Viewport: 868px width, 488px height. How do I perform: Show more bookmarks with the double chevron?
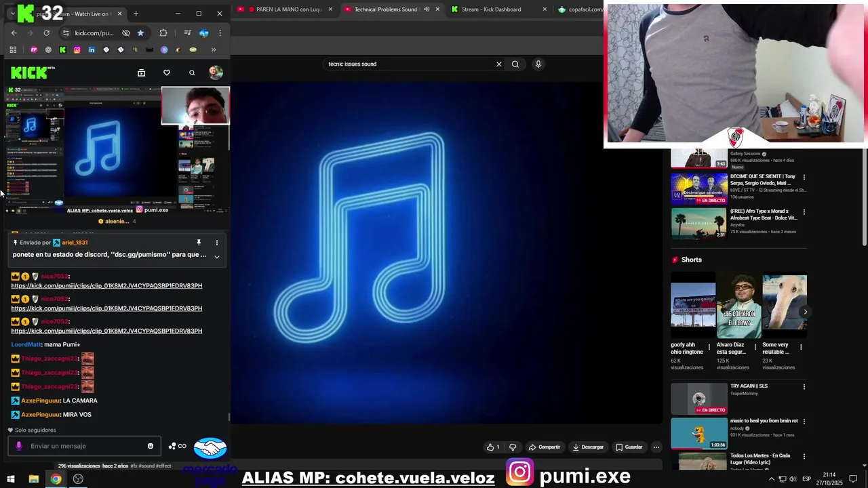click(x=214, y=49)
